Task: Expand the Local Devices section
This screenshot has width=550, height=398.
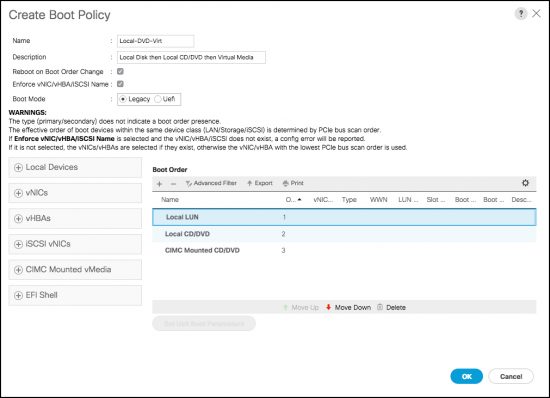Action: coord(75,167)
